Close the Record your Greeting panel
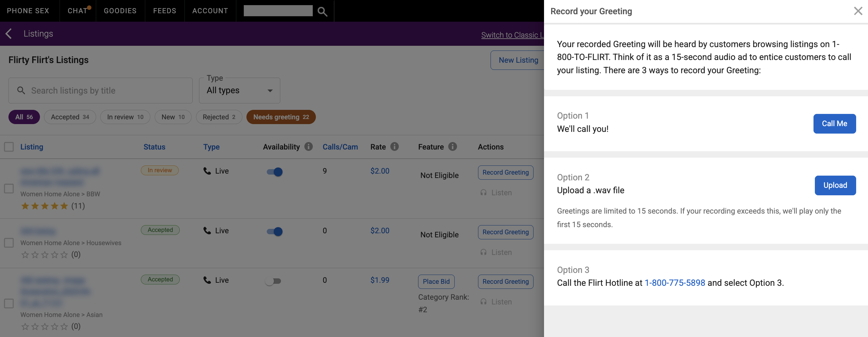 click(x=858, y=11)
